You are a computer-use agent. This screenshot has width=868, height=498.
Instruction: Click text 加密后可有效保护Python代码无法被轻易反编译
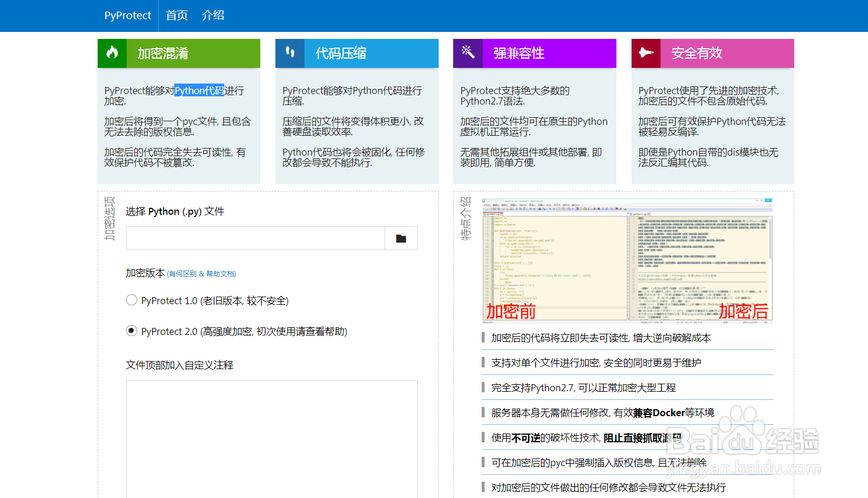point(712,127)
